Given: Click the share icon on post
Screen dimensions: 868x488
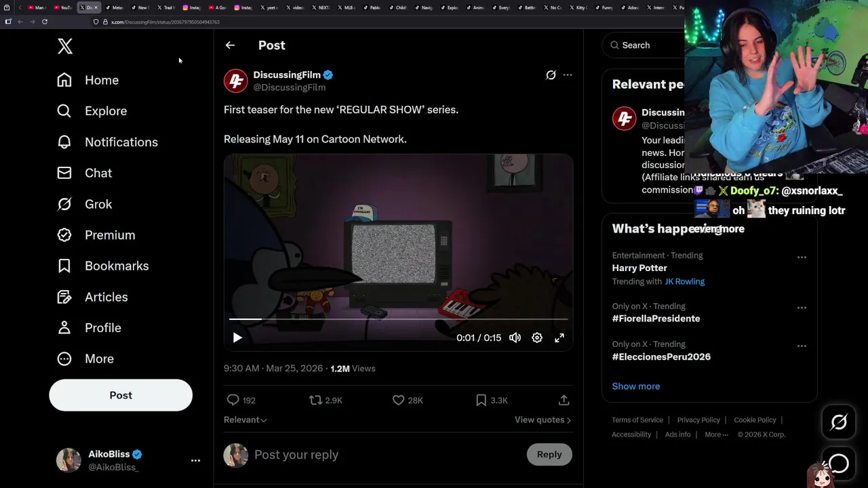Looking at the screenshot, I should tap(564, 401).
